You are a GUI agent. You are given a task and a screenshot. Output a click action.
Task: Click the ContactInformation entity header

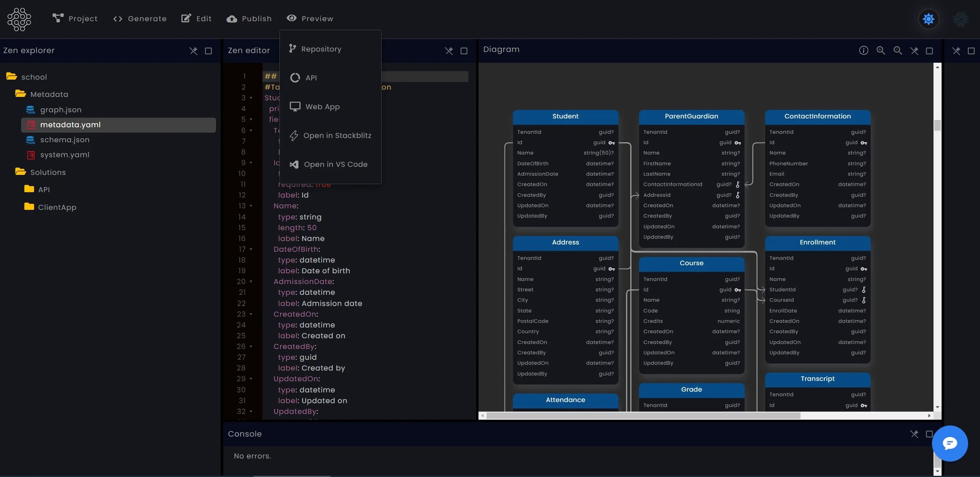[x=818, y=117]
